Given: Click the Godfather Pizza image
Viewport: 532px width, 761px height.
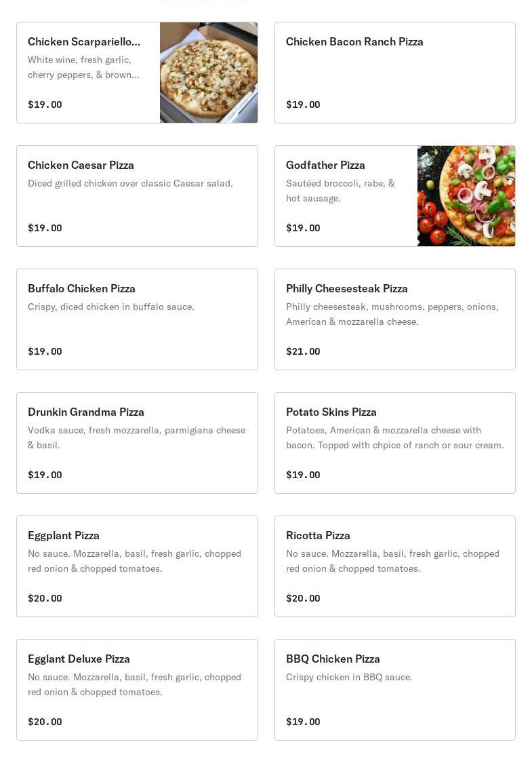Looking at the screenshot, I should click(x=466, y=196).
